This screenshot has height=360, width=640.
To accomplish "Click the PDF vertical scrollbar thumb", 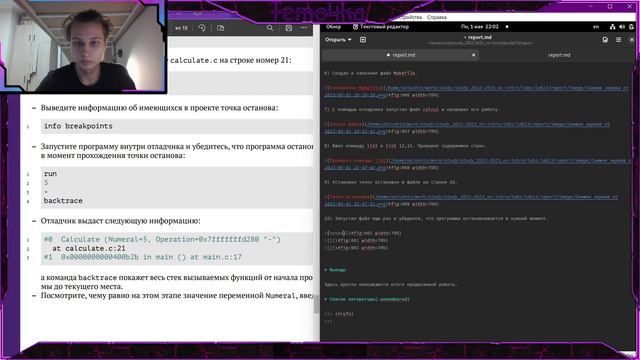I will [316, 304].
